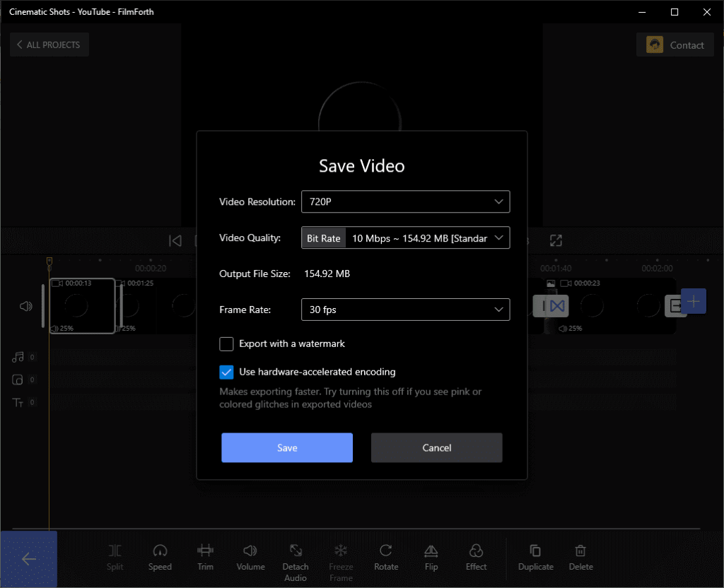Image resolution: width=724 pixels, height=588 pixels.
Task: Open the Speed tool
Action: click(x=160, y=558)
